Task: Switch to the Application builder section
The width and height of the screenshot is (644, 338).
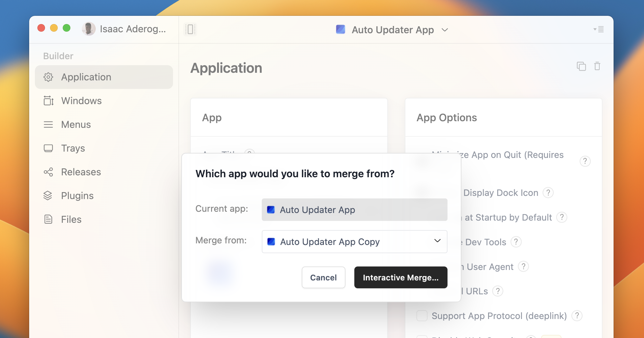Action: [x=86, y=77]
